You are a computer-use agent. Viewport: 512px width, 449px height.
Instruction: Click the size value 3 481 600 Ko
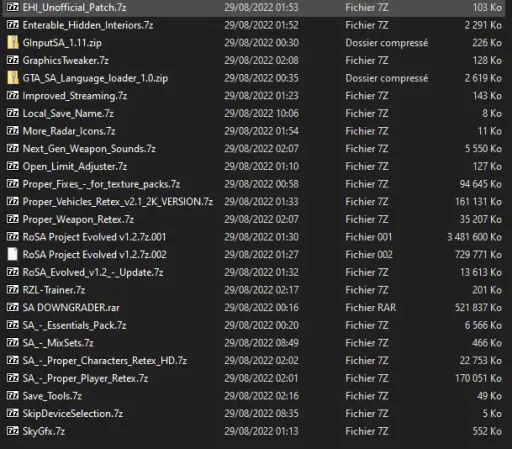click(474, 237)
